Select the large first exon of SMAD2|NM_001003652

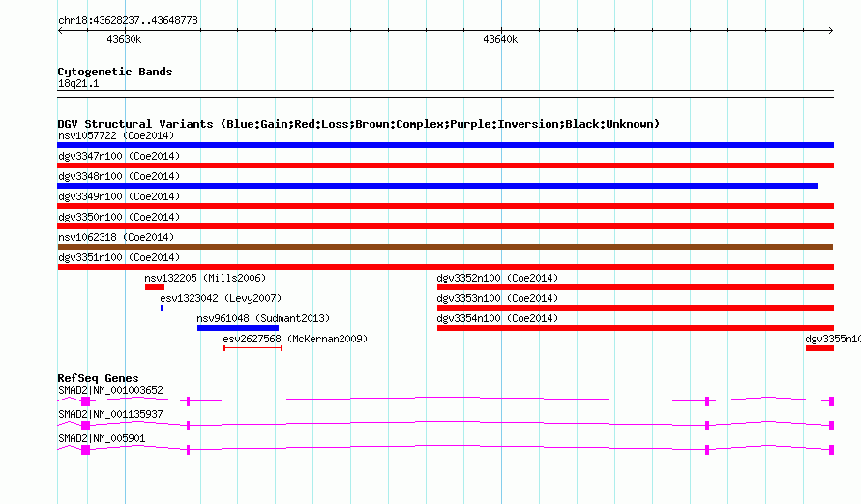tap(85, 401)
